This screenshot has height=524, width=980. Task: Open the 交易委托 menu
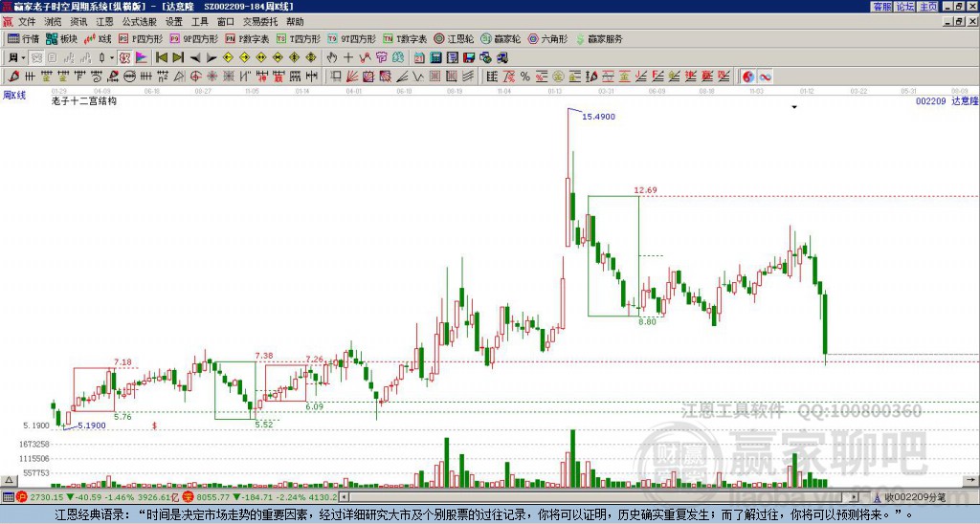click(260, 22)
